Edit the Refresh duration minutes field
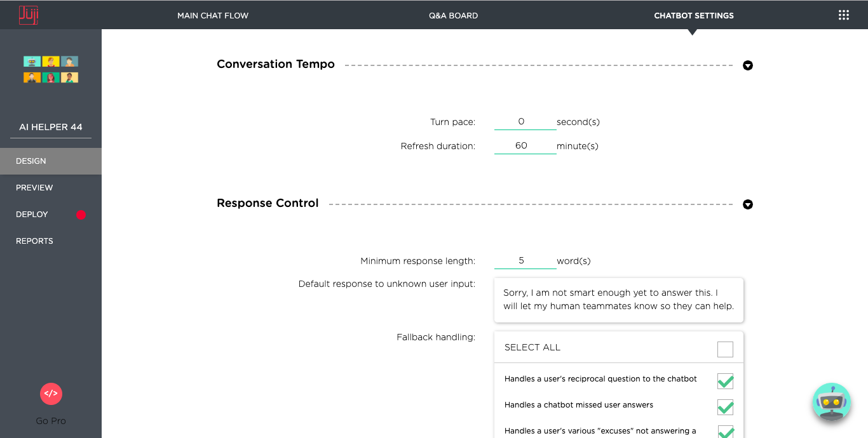This screenshot has height=438, width=868. [x=525, y=146]
